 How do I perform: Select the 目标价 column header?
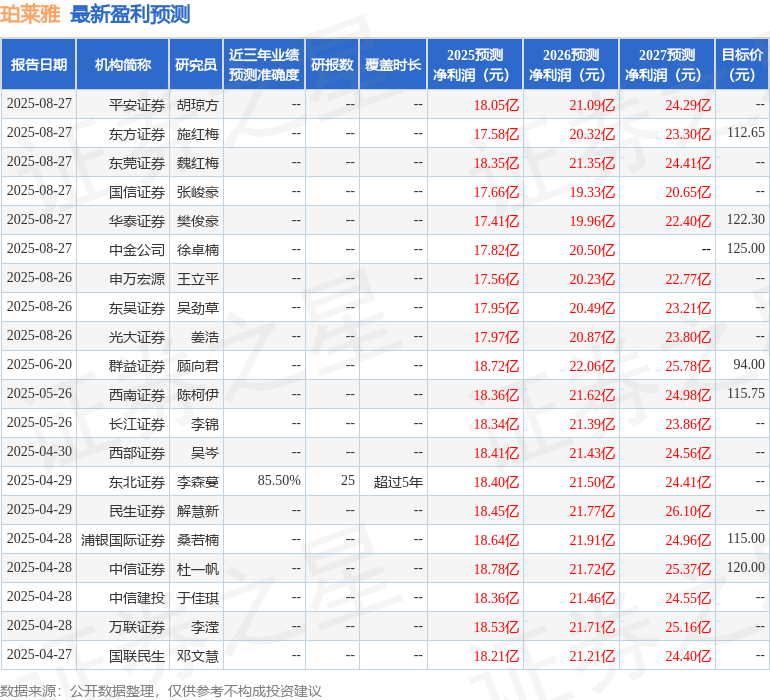point(742,65)
